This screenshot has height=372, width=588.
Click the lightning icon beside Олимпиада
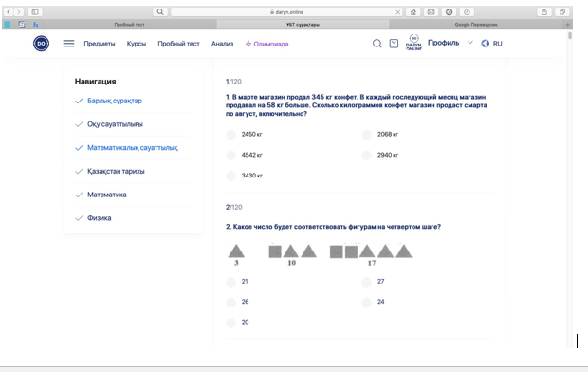(x=248, y=44)
